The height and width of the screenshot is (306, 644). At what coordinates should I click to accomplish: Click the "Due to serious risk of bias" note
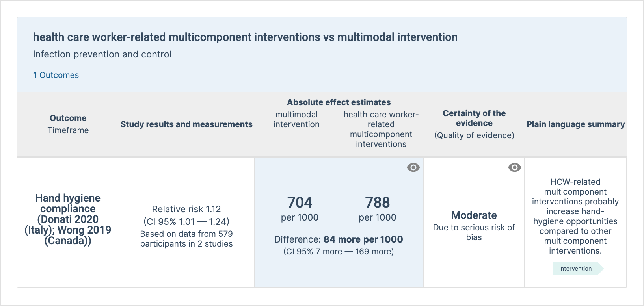[x=474, y=232]
